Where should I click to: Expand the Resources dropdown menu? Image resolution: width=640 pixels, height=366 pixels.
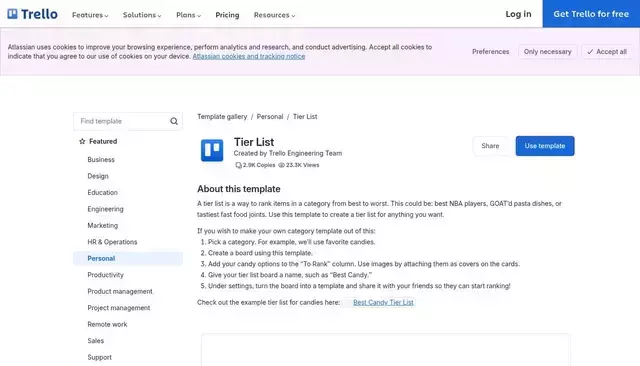(x=274, y=15)
